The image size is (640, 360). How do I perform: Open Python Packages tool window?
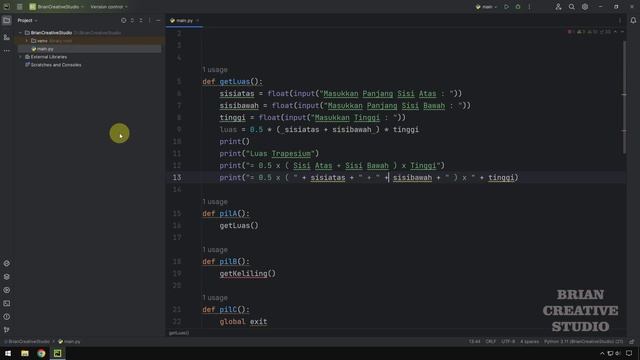7,263
